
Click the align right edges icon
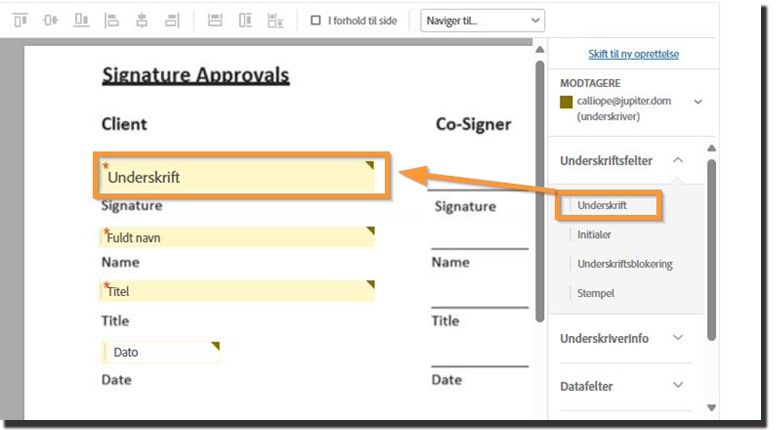point(172,20)
